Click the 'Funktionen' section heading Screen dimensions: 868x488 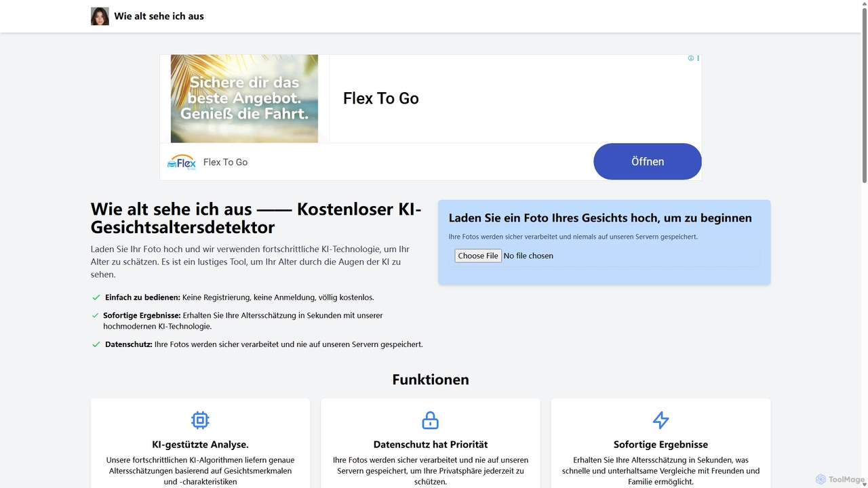click(431, 380)
